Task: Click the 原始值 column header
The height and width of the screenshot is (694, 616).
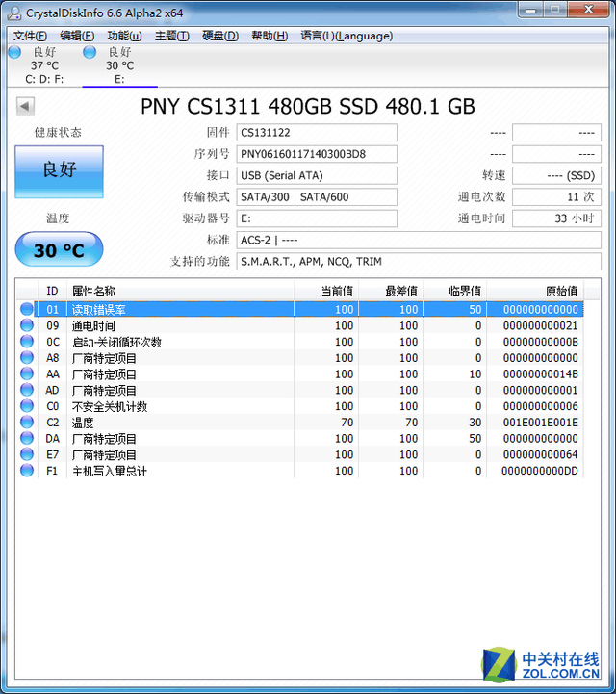Action: coord(535,291)
